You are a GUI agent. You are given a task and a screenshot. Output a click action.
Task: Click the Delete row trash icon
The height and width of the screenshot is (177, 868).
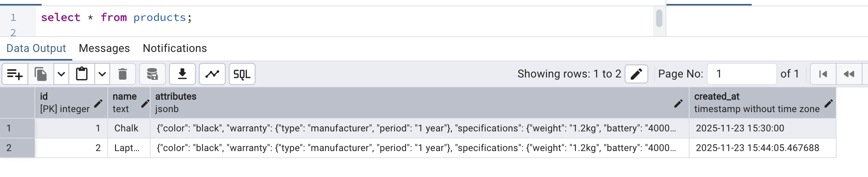(123, 74)
